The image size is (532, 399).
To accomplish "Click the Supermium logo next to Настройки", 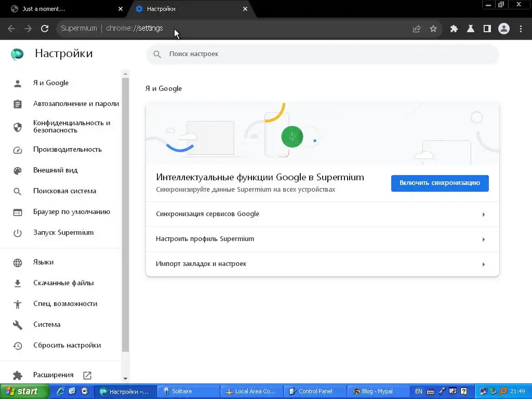I will point(17,54).
